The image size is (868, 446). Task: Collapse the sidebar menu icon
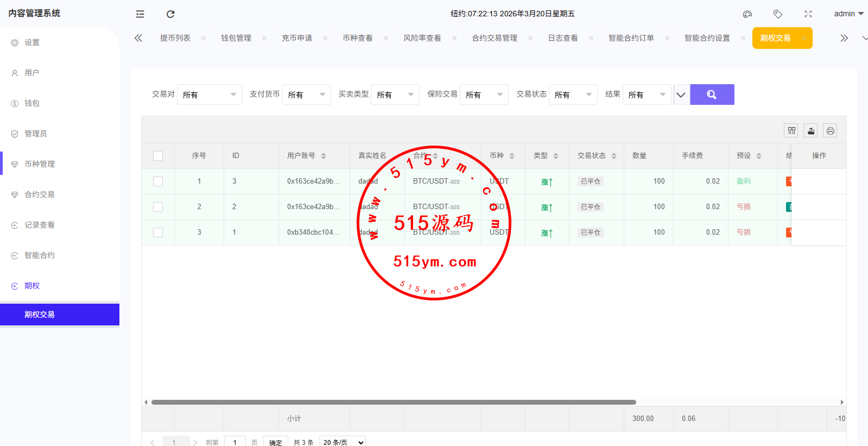tap(140, 14)
